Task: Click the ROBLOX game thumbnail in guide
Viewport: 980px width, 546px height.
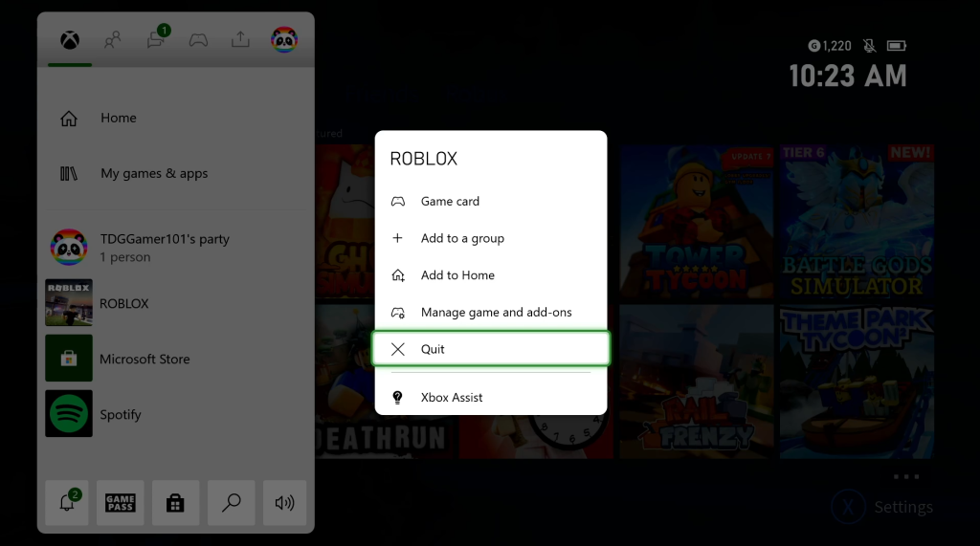Action: [69, 303]
